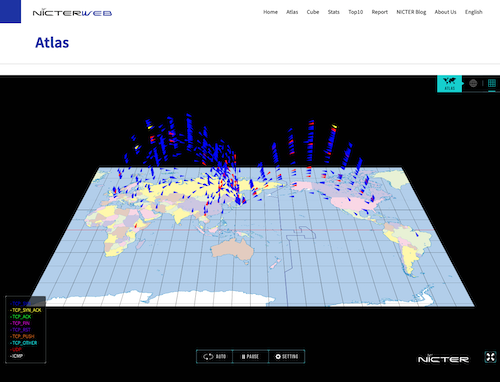500x382 pixels.
Task: Toggle TCP_SYN_ACK in the legend
Action: pos(26,310)
